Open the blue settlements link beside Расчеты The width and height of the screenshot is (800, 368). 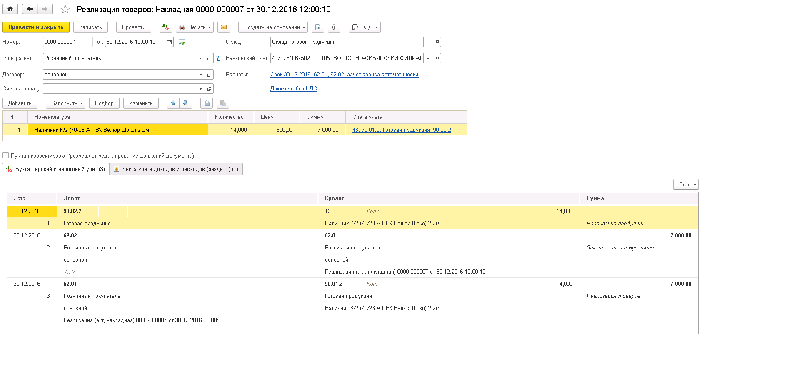coord(344,75)
